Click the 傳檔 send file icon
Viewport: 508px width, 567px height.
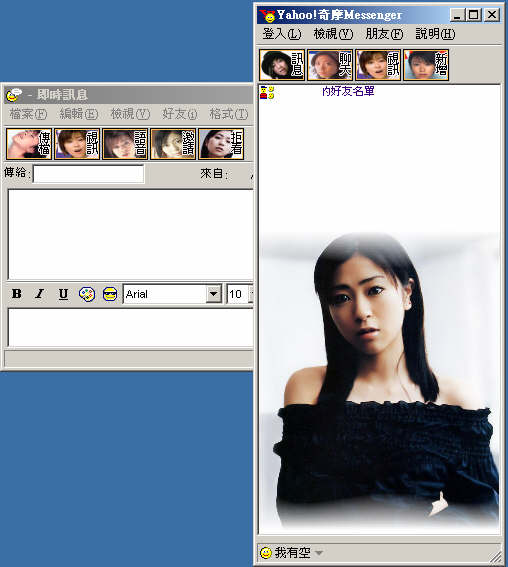(x=29, y=144)
